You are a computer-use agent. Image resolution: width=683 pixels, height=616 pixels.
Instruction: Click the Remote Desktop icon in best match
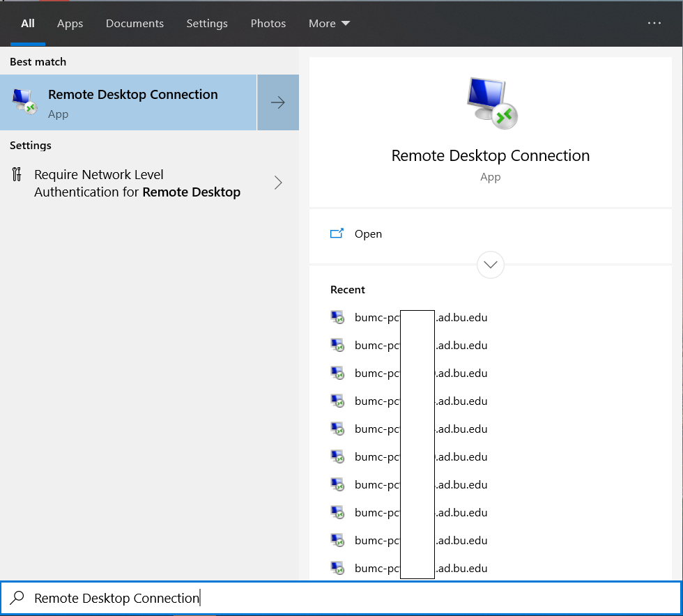point(24,102)
